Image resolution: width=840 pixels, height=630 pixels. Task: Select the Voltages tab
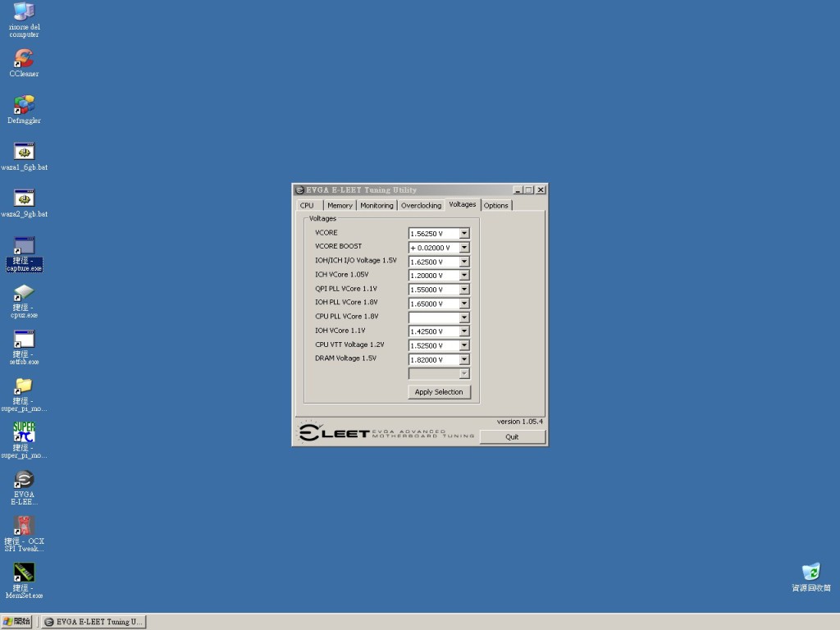[463, 204]
